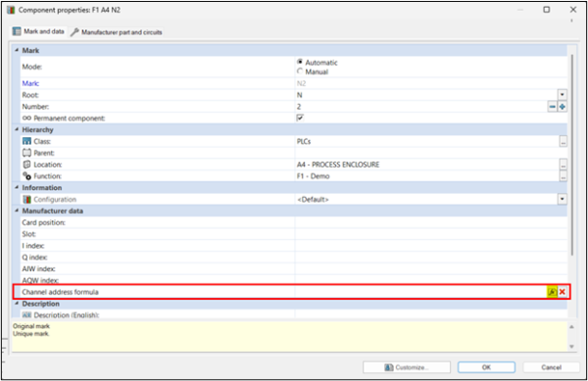Screen dimensions: 588x381
Task: Click the Channel address formula value field
Action: tap(420, 292)
